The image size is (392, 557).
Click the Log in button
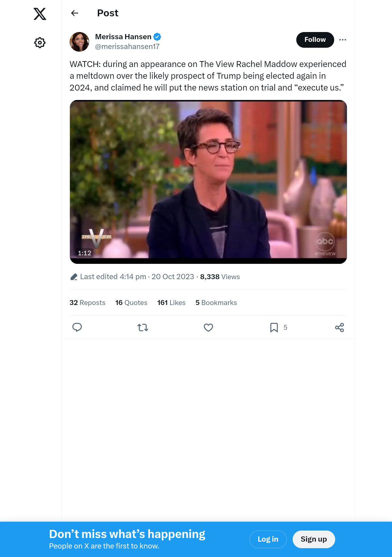click(x=268, y=539)
